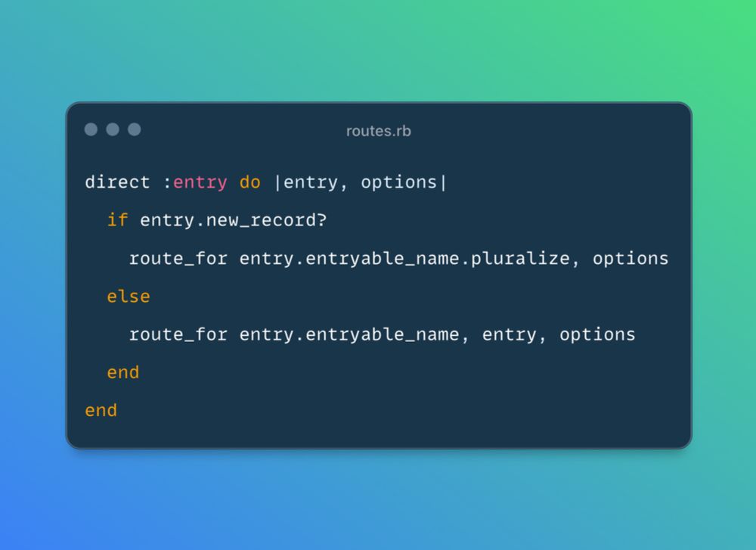Click the orange do keyword

(250, 182)
